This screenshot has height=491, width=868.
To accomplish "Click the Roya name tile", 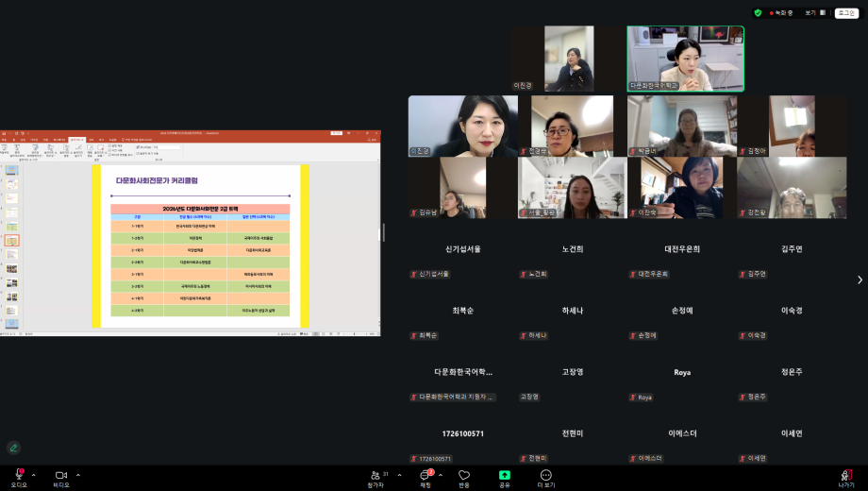I will coord(682,372).
